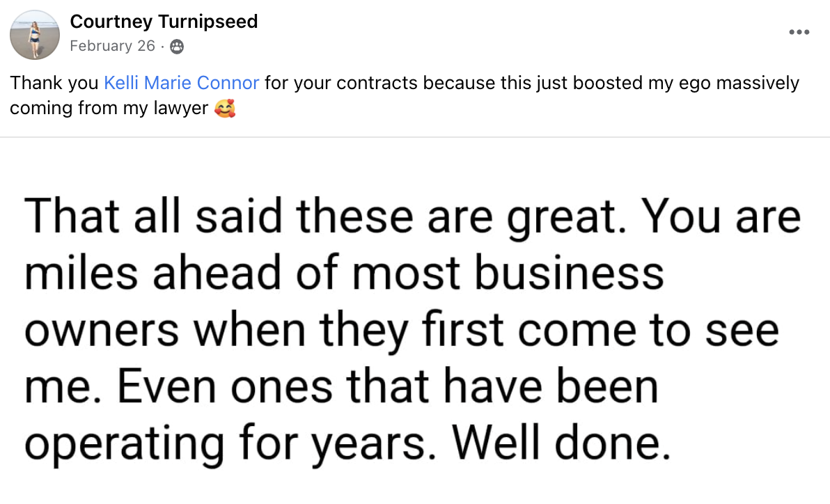Open Courtney Turnipseed's profile picture
830x504 pixels.
[35, 35]
